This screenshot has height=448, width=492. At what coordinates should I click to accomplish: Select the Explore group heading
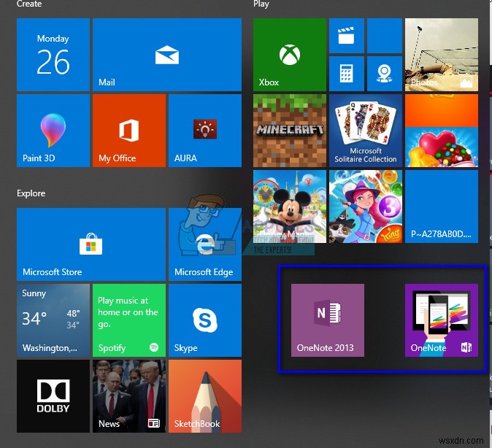point(31,193)
